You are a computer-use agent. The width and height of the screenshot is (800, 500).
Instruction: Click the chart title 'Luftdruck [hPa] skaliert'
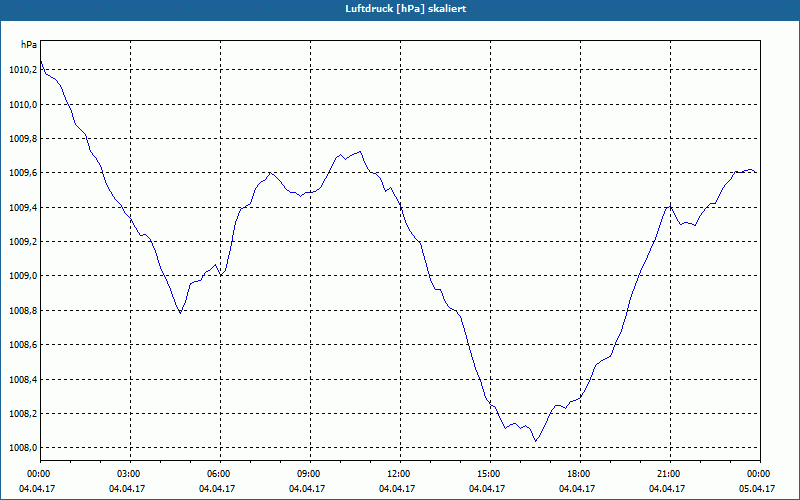point(406,9)
